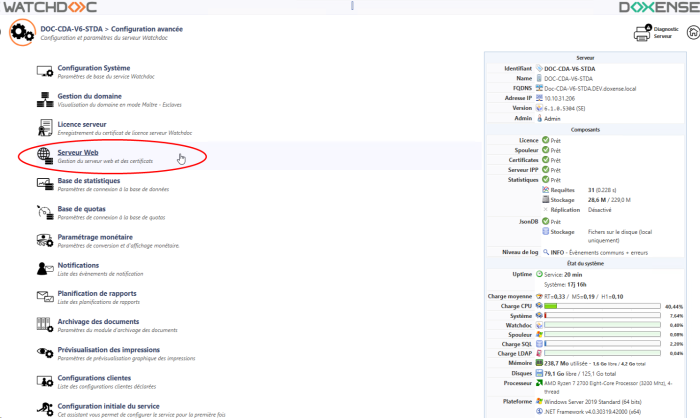The image size is (700, 418).
Task: Click the Configuration Système icon
Action: pos(44,71)
